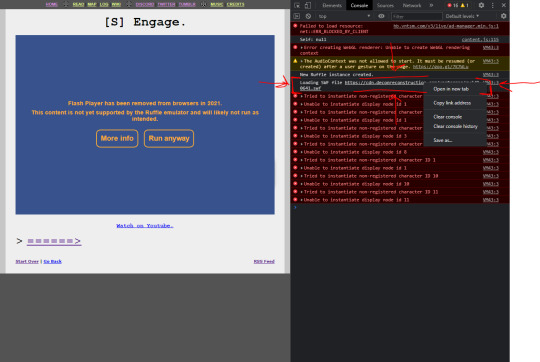The height and width of the screenshot is (362, 540).
Task: Open the Default levels dropdown
Action: 462,16
